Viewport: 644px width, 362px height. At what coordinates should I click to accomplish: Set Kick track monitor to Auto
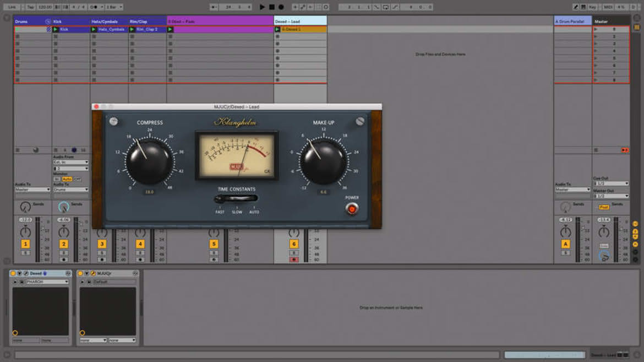(x=67, y=179)
